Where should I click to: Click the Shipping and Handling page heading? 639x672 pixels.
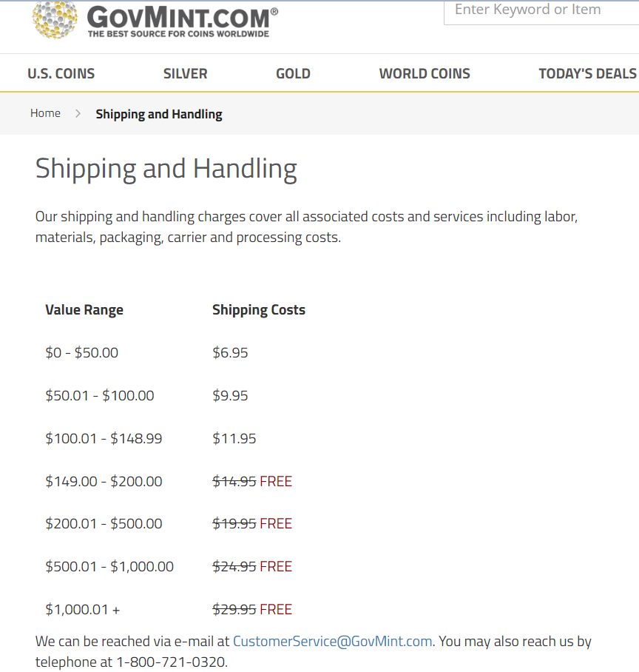[x=166, y=169]
